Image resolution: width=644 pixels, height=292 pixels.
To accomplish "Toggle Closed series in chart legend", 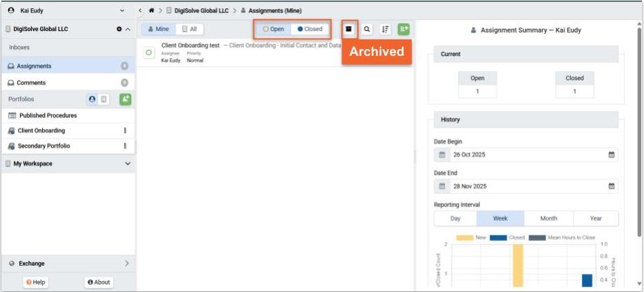I will [507, 237].
